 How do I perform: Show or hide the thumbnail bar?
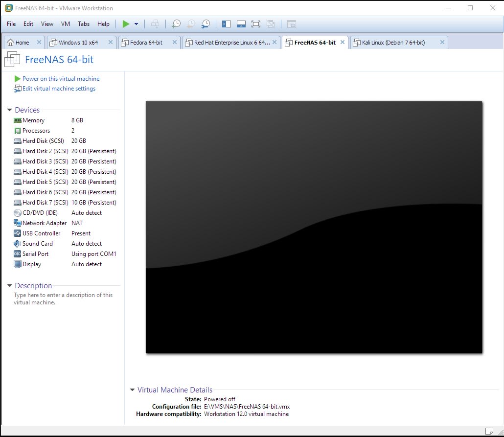tap(241, 23)
